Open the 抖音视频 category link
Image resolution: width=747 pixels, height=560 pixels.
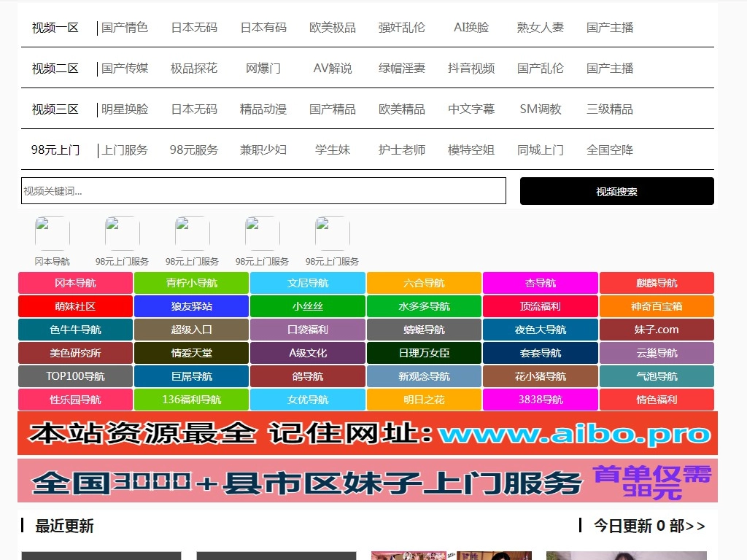pyautogui.click(x=471, y=69)
